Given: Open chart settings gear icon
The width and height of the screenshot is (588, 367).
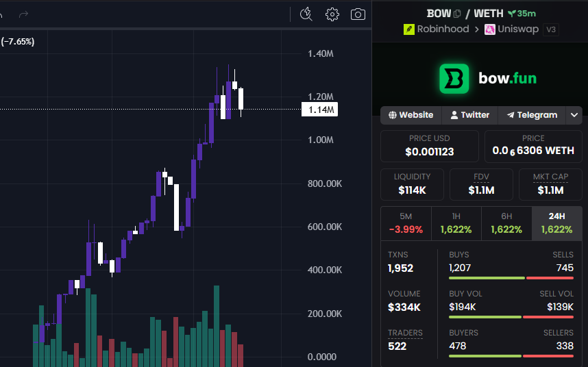Looking at the screenshot, I should tap(332, 14).
